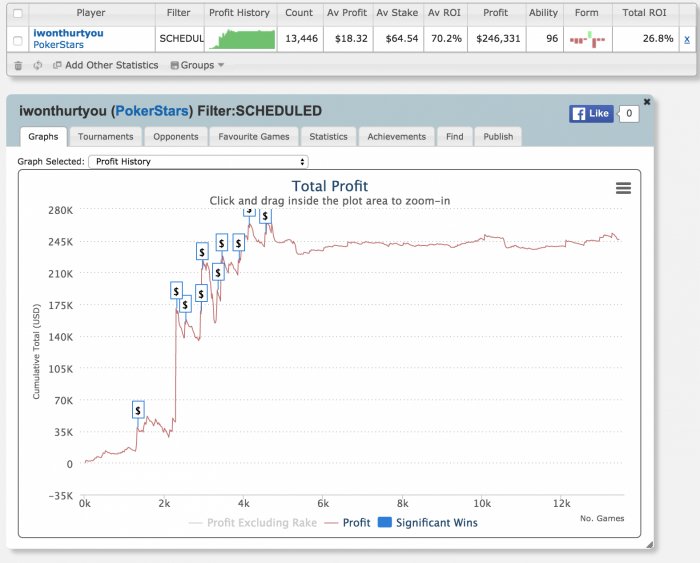
Task: Tick the select-all checkbox in the table header
Action: pos(18,13)
